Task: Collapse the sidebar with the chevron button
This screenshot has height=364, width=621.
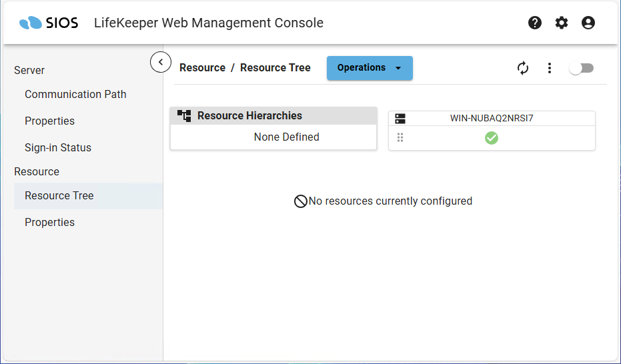Action: 161,62
